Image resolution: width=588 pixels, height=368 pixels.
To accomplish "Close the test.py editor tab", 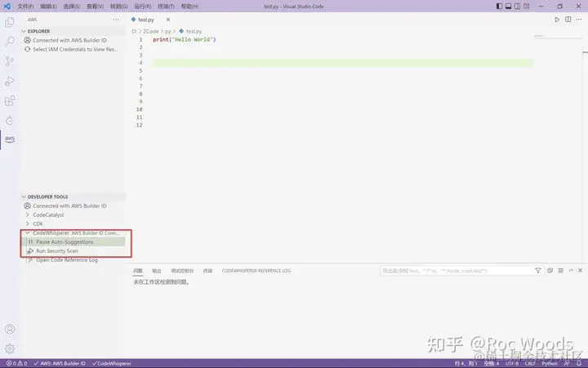I will pyautogui.click(x=168, y=20).
